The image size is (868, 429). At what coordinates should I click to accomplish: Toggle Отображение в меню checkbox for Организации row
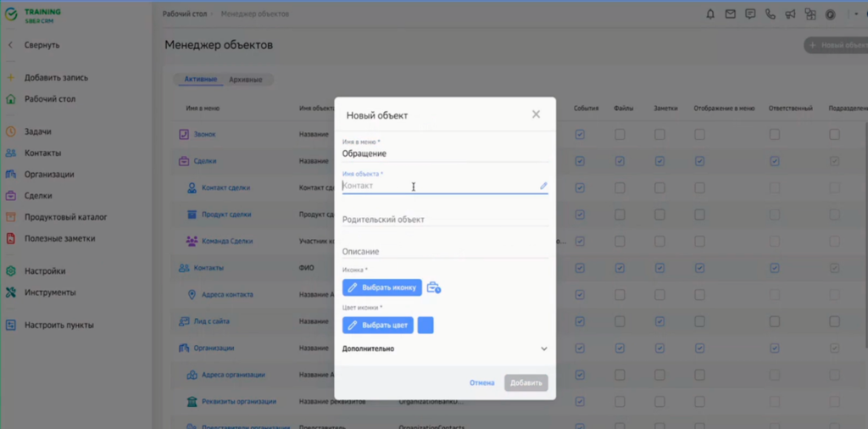point(699,348)
